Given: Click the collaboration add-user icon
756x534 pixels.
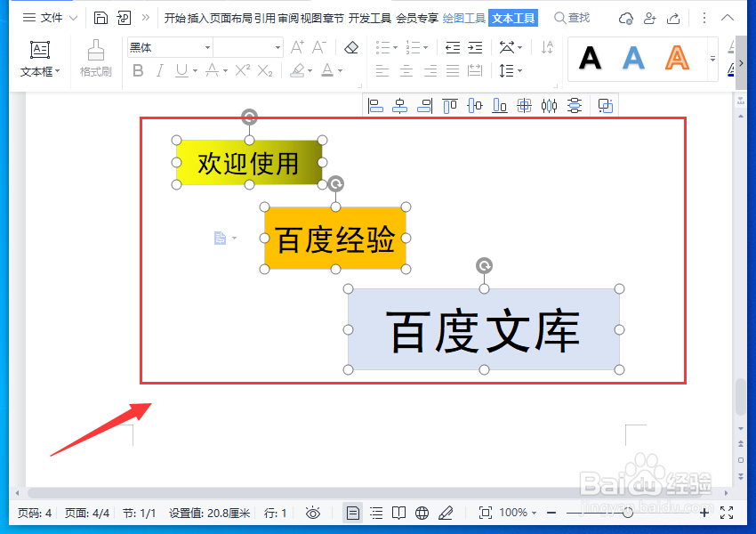Looking at the screenshot, I should pyautogui.click(x=649, y=19).
